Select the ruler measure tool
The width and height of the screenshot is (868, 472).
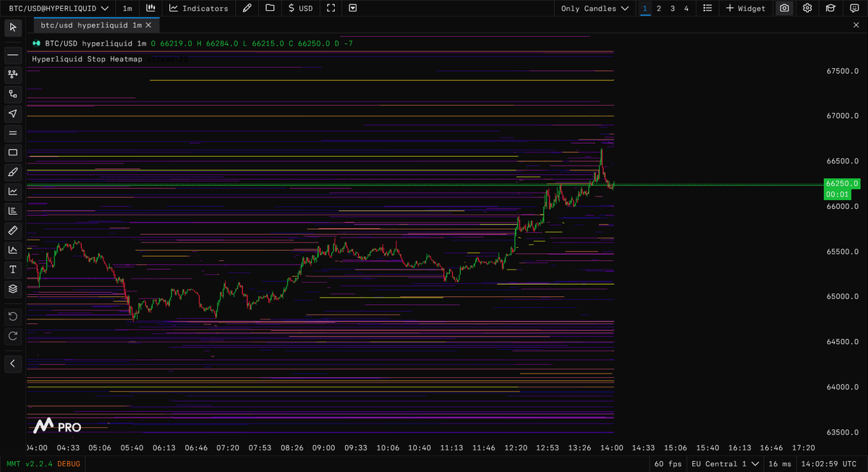[12, 231]
